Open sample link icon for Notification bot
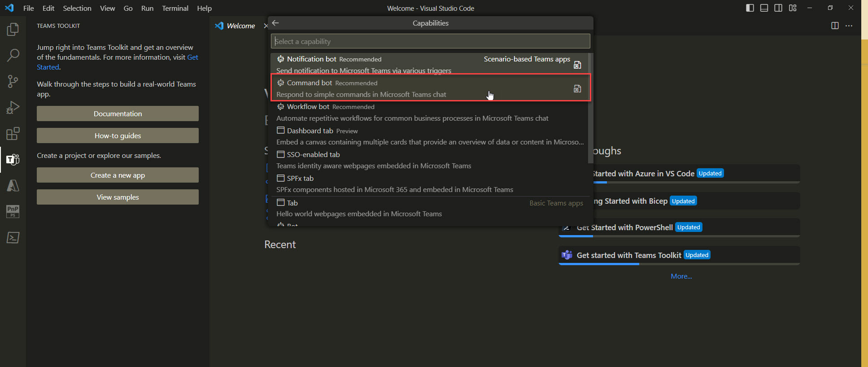 (x=577, y=65)
